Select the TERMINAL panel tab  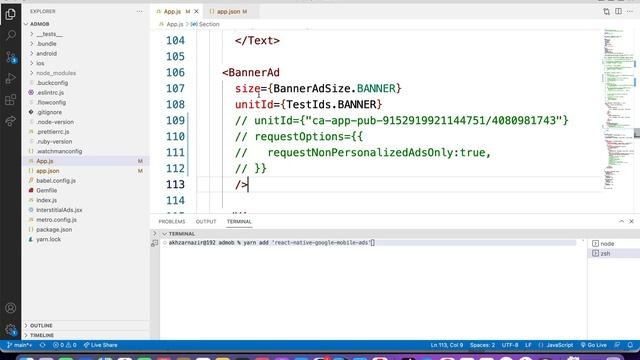point(239,222)
